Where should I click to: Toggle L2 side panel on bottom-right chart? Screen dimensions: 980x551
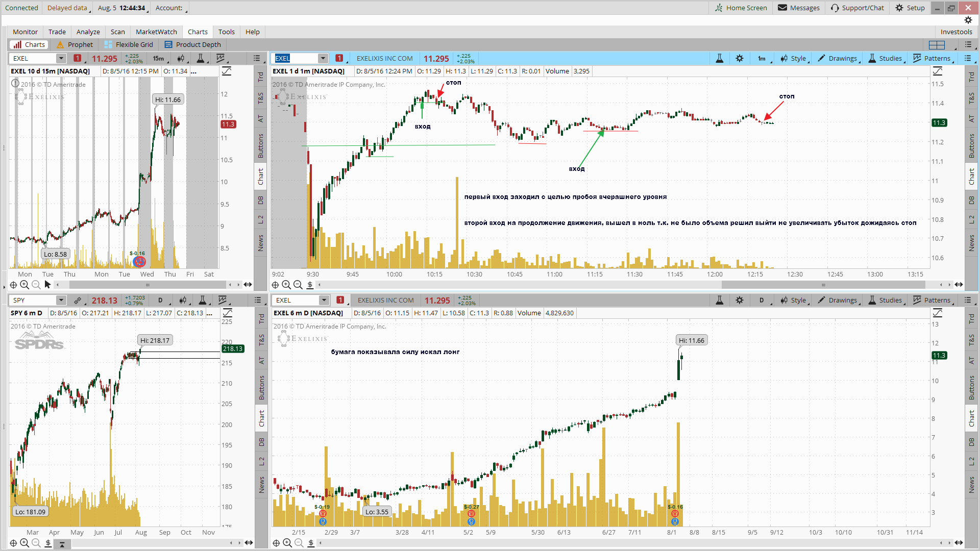click(971, 461)
